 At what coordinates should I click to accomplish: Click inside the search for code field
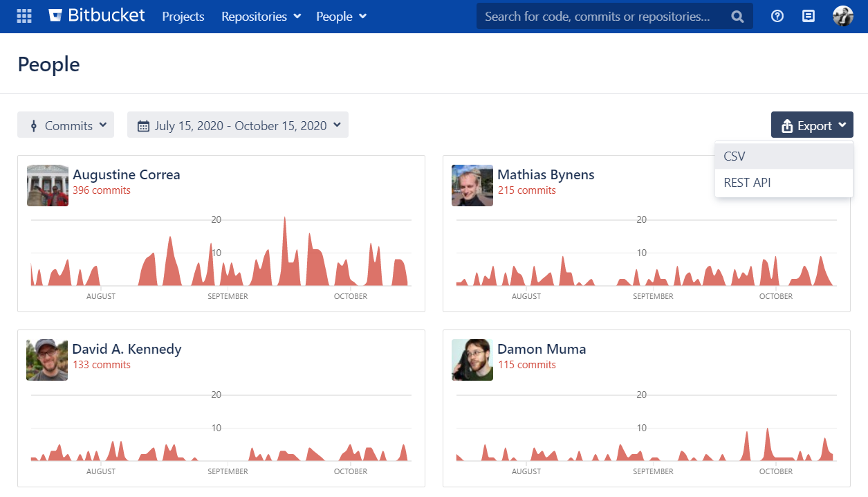pyautogui.click(x=602, y=15)
